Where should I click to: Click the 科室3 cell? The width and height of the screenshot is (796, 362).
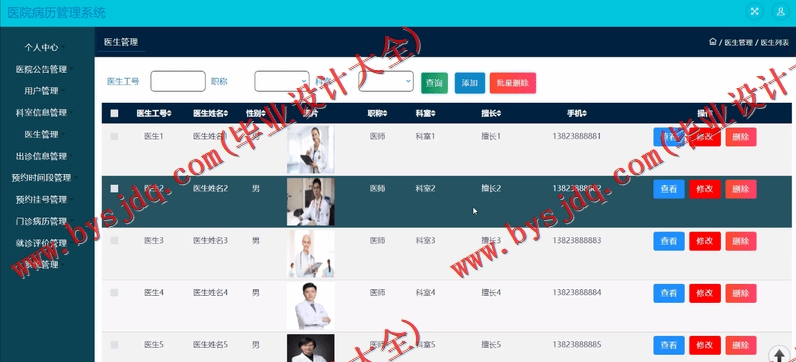point(425,240)
